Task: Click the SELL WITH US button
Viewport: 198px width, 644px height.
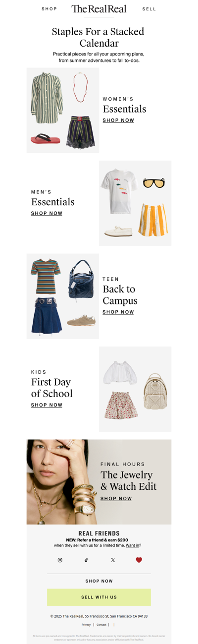Action: coord(99,597)
